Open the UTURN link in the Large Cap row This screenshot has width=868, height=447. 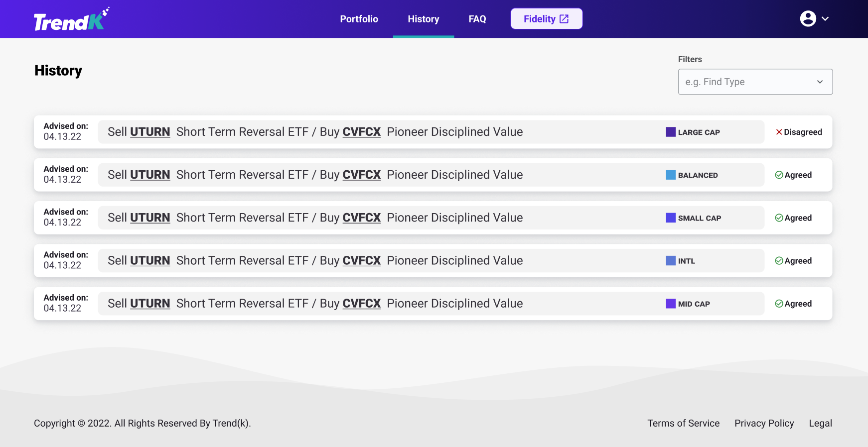point(150,132)
